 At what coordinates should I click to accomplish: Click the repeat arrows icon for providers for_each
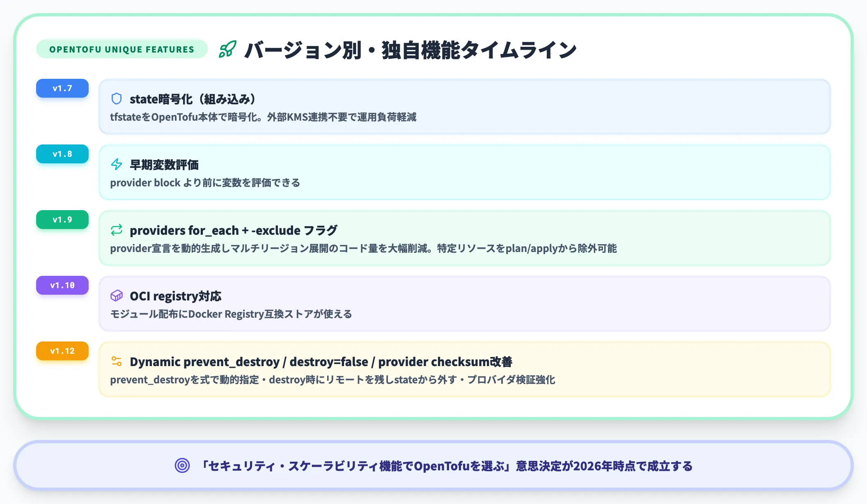coord(117,230)
